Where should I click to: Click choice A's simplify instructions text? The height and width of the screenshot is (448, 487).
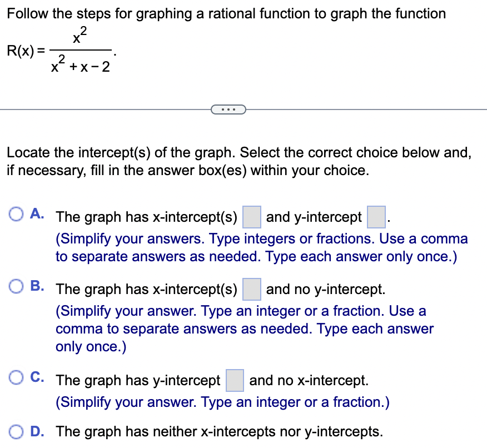tap(261, 247)
